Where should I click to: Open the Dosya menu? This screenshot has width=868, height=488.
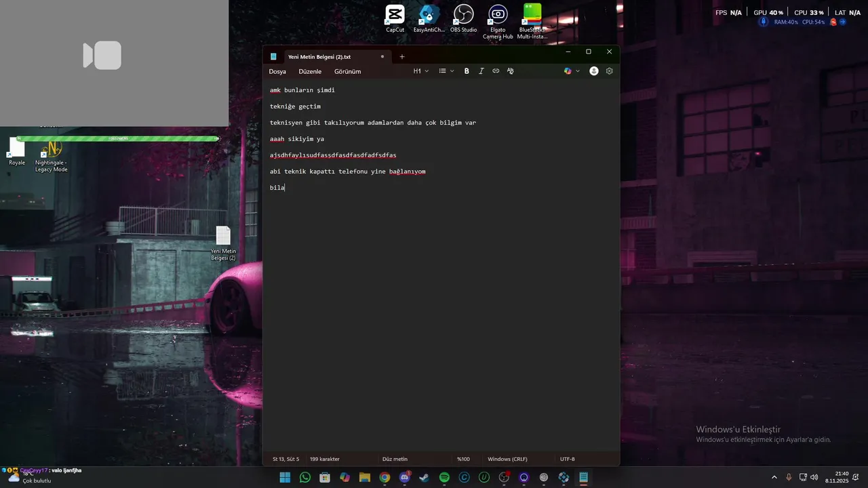(277, 71)
